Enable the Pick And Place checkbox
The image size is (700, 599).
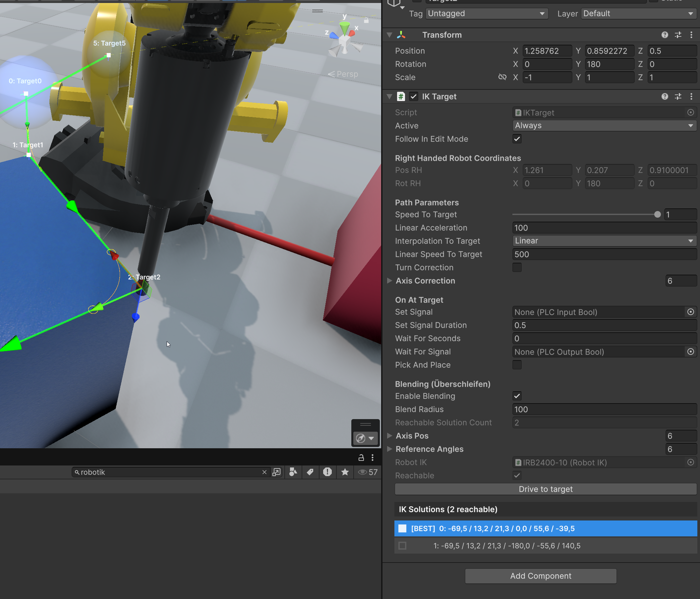(x=517, y=365)
